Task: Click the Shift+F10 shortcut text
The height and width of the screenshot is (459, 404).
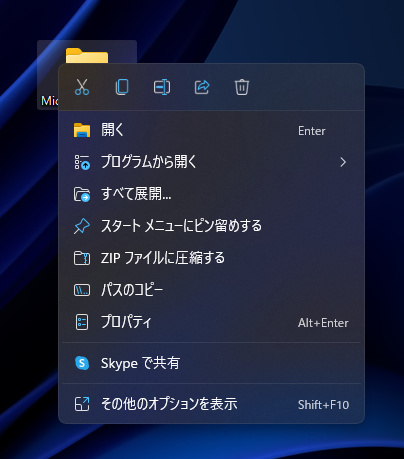Action: coord(323,405)
